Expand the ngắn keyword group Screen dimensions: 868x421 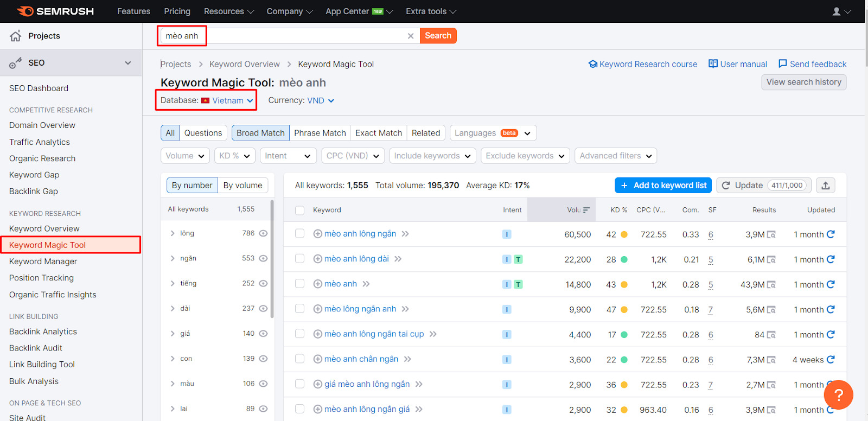pos(173,258)
